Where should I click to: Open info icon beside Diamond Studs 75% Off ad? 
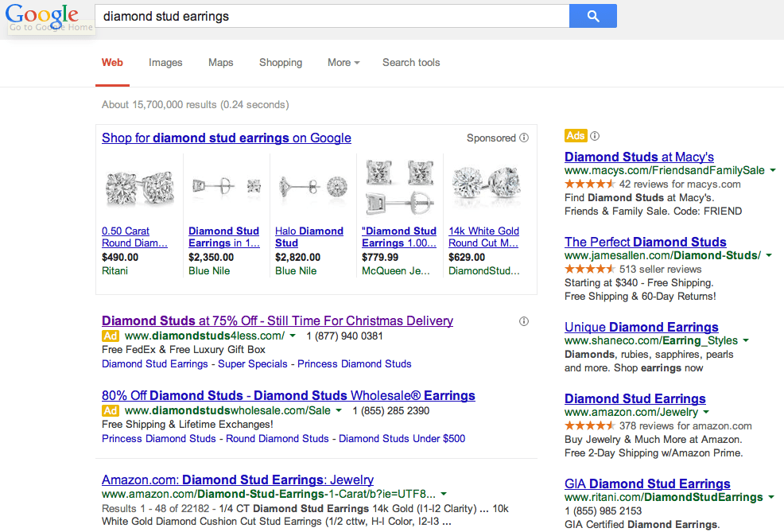524,321
